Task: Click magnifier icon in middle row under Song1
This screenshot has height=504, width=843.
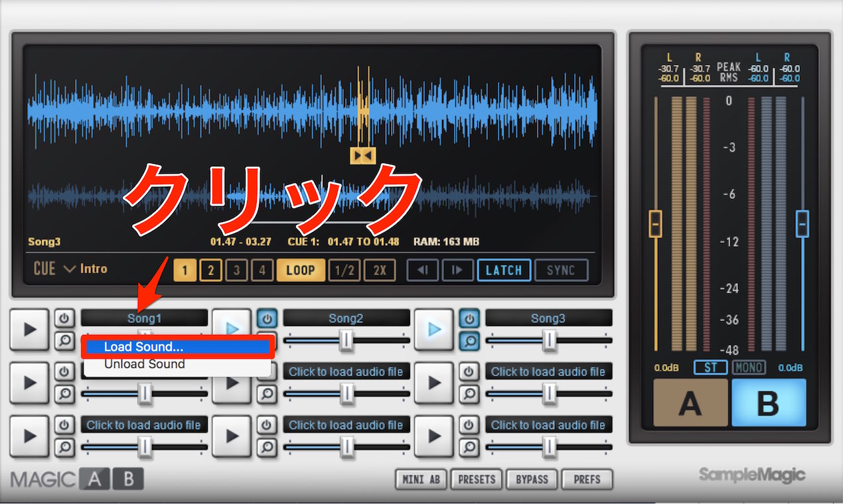Action: pyautogui.click(x=64, y=394)
